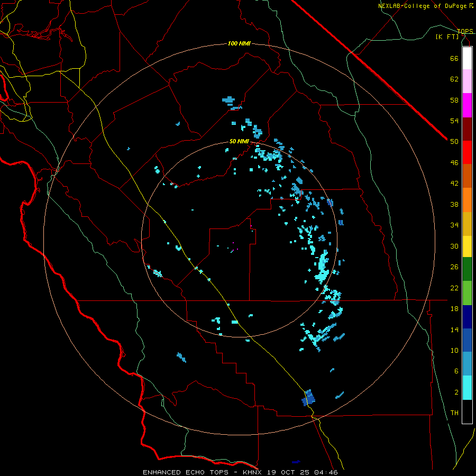Click the white 66 K FT legend swatch

tap(467, 58)
